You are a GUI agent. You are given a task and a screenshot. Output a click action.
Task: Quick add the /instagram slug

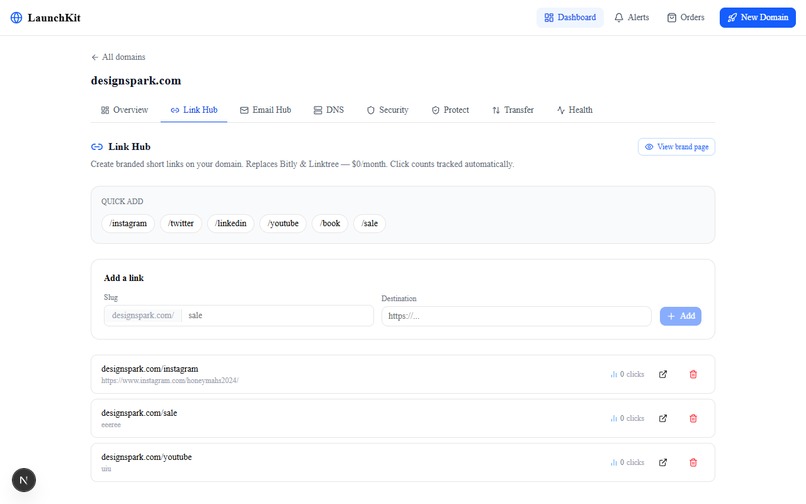(128, 224)
